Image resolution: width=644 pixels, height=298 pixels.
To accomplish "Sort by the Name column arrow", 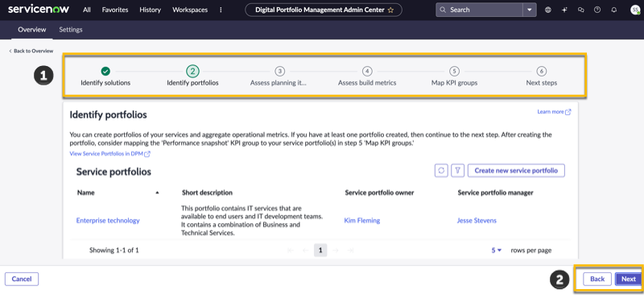I will coord(157,192).
